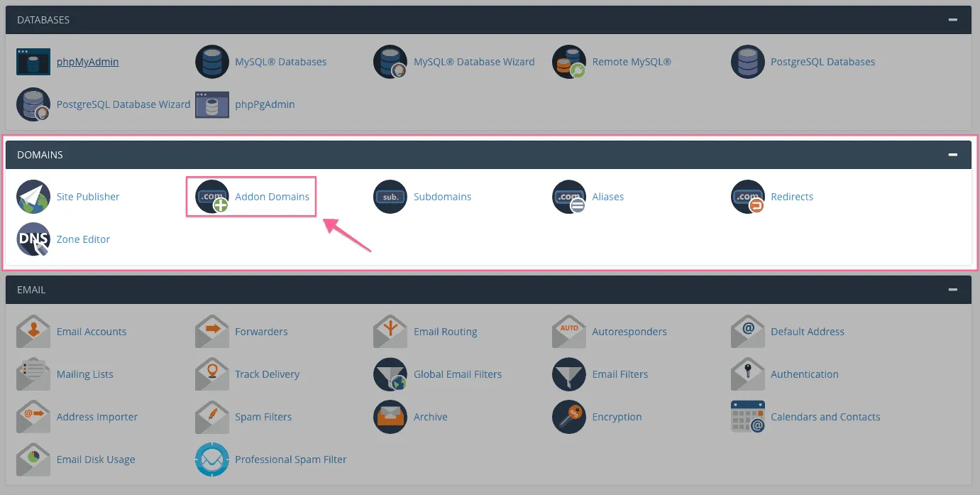This screenshot has height=495, width=980.
Task: Click the Subdomains link text
Action: [x=443, y=197]
